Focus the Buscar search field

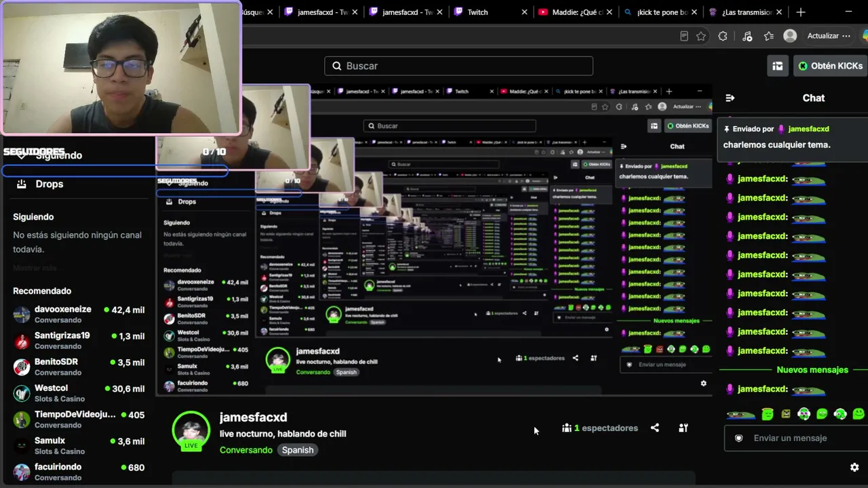click(458, 66)
